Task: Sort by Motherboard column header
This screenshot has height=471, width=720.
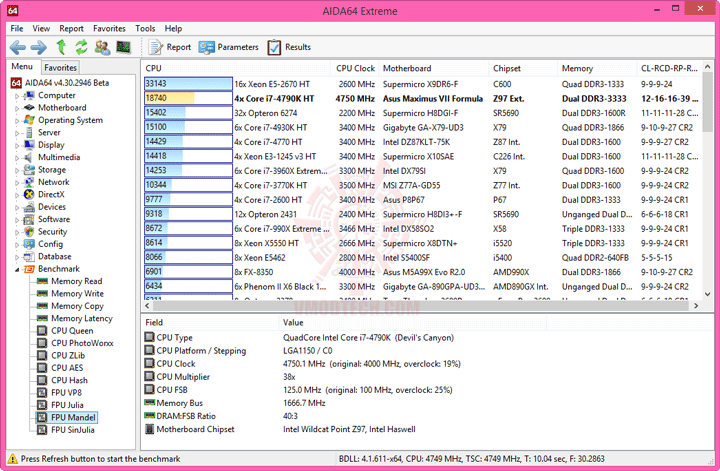Action: click(433, 68)
